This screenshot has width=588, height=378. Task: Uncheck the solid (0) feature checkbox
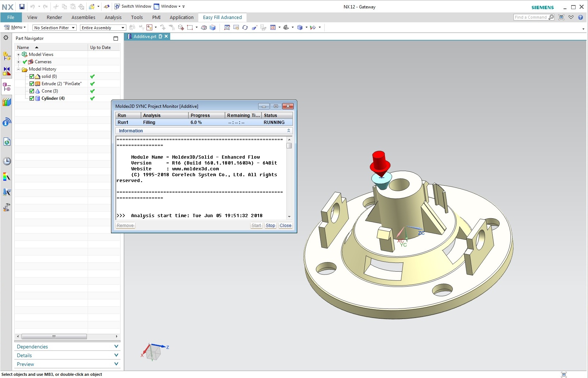(32, 76)
